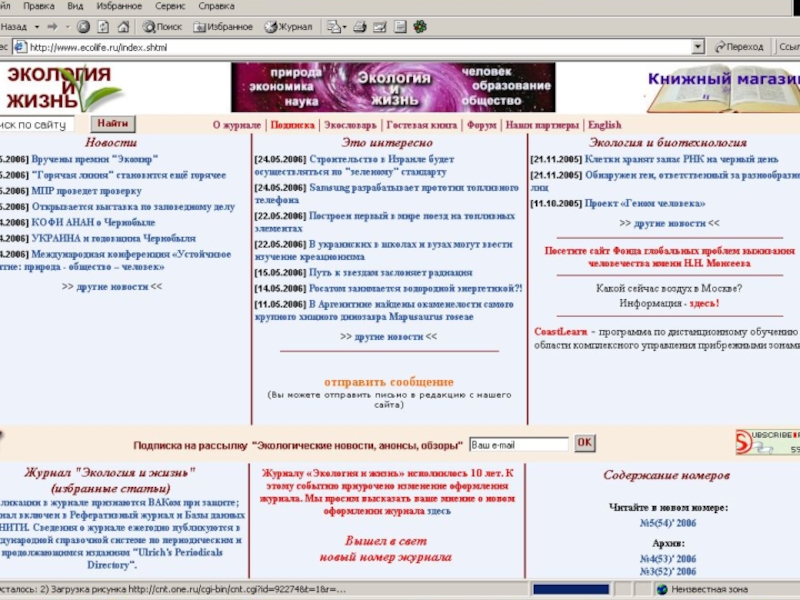800x600 pixels.
Task: Click the Ваш e-mail subscription field
Action: [x=518, y=444]
